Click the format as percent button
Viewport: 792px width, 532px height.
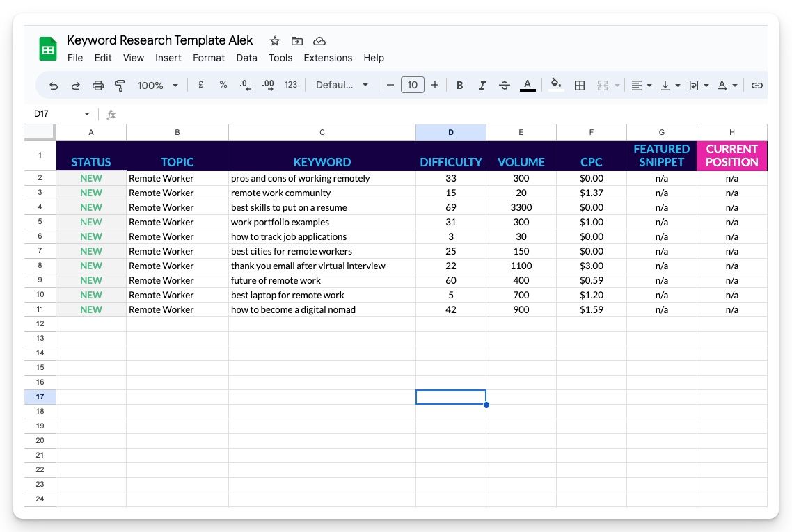click(x=223, y=85)
